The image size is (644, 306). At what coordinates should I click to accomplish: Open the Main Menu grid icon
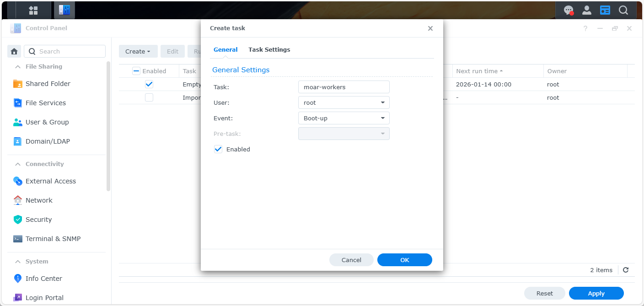click(33, 10)
